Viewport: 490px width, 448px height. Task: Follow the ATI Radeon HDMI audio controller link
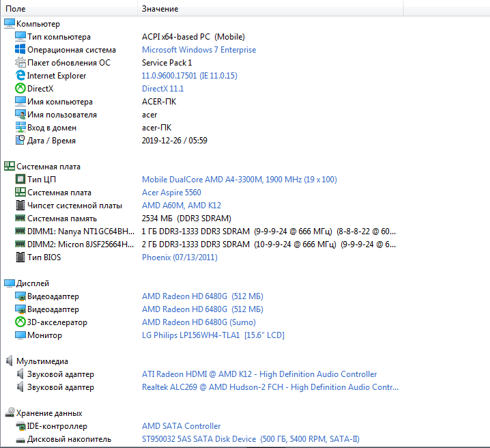[x=259, y=374]
